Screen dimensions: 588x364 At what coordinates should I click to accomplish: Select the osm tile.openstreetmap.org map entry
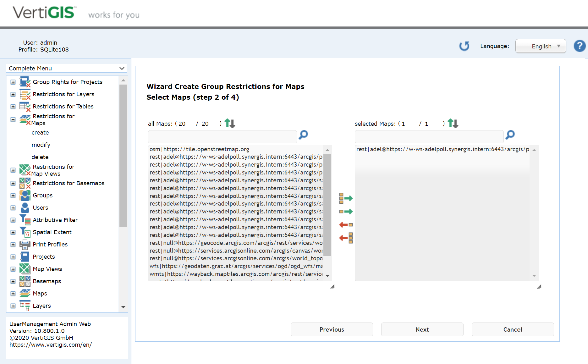(199, 149)
